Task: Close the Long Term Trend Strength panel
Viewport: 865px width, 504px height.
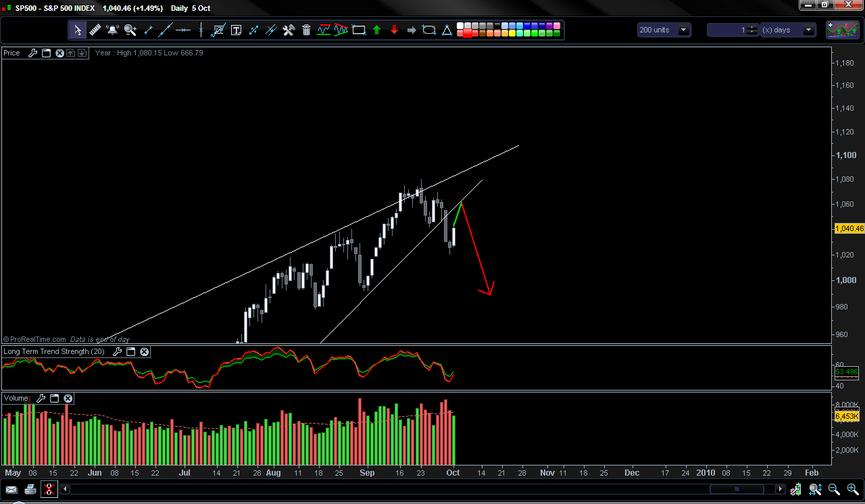Action: [145, 351]
